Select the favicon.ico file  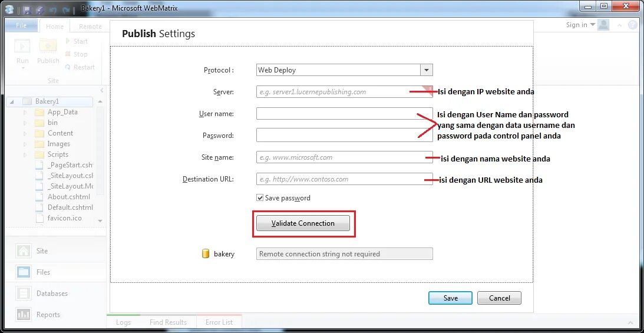tap(64, 218)
